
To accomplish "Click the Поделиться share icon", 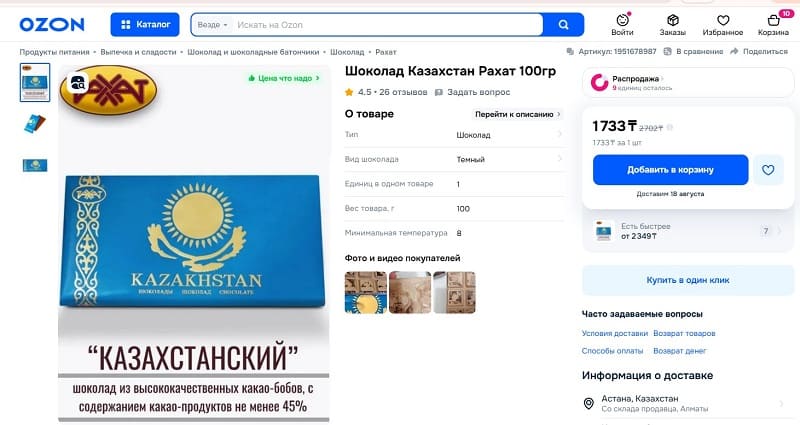I will (734, 52).
